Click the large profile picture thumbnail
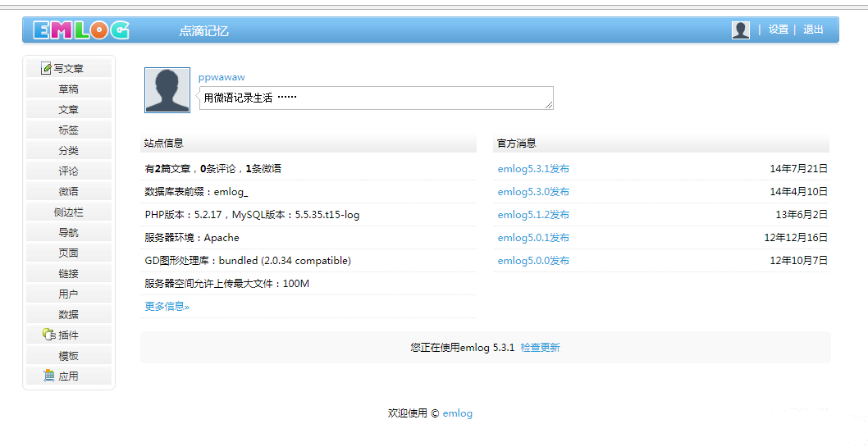The height and width of the screenshot is (447, 868). click(x=167, y=90)
